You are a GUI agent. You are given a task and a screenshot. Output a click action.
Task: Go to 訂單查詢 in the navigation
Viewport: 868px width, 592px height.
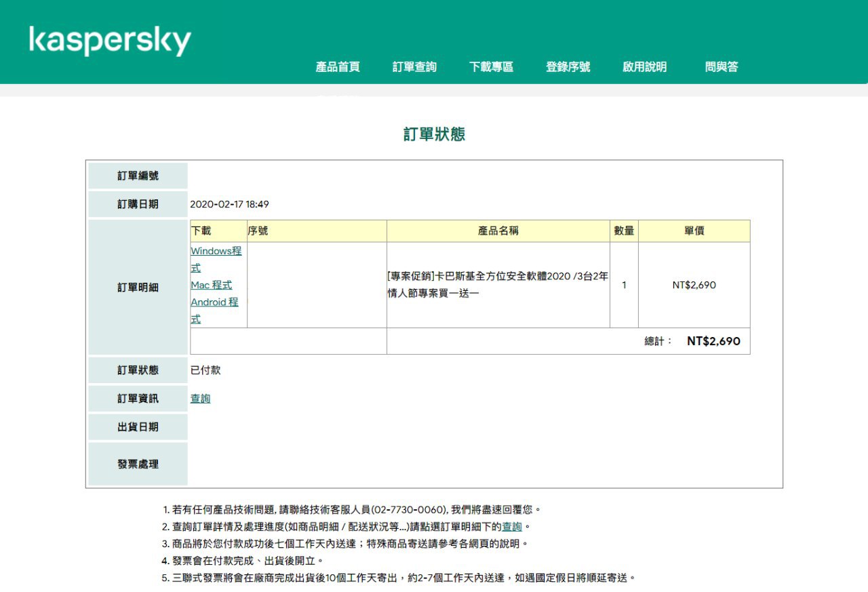[x=414, y=67]
